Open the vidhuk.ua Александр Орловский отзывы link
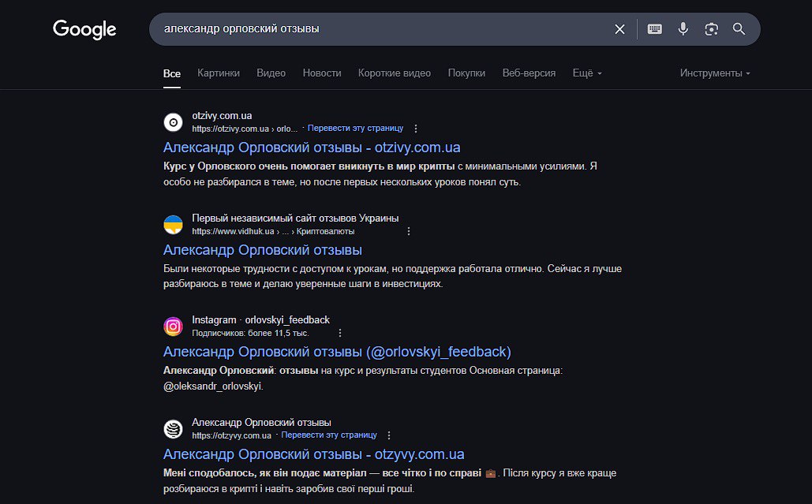Screen dimensions: 812x504 coord(263,250)
